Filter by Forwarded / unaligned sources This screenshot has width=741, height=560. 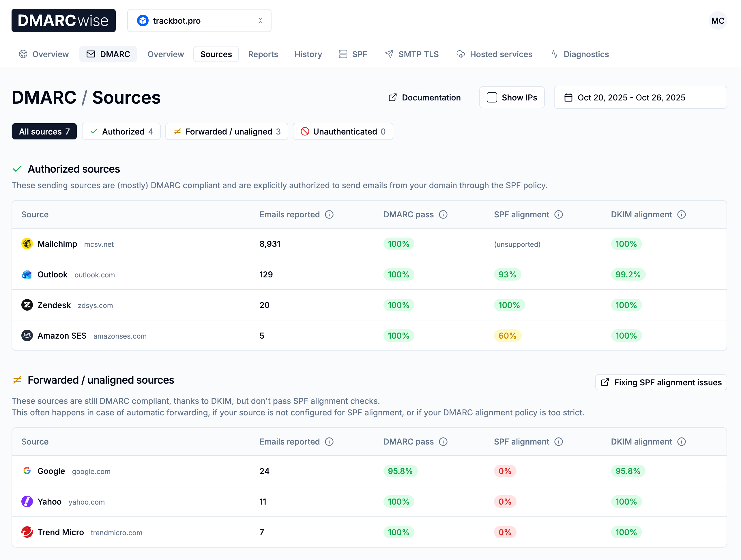coord(227,132)
